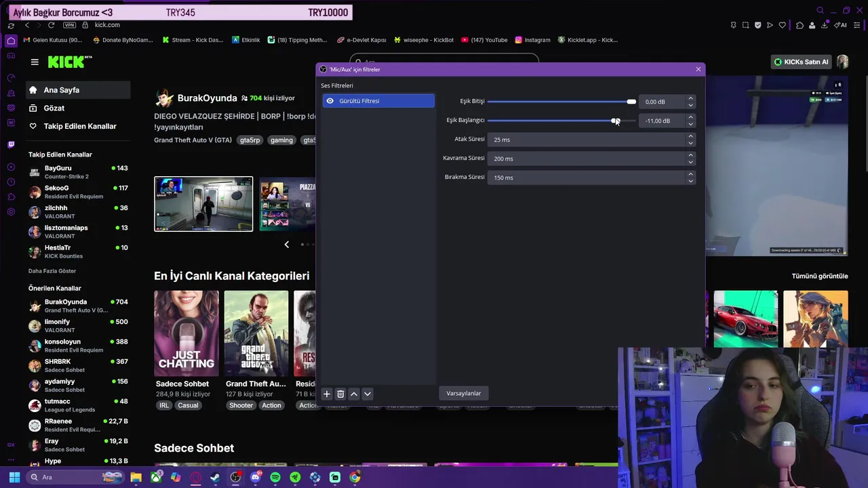Click the Varsayılanlar button

point(464,393)
